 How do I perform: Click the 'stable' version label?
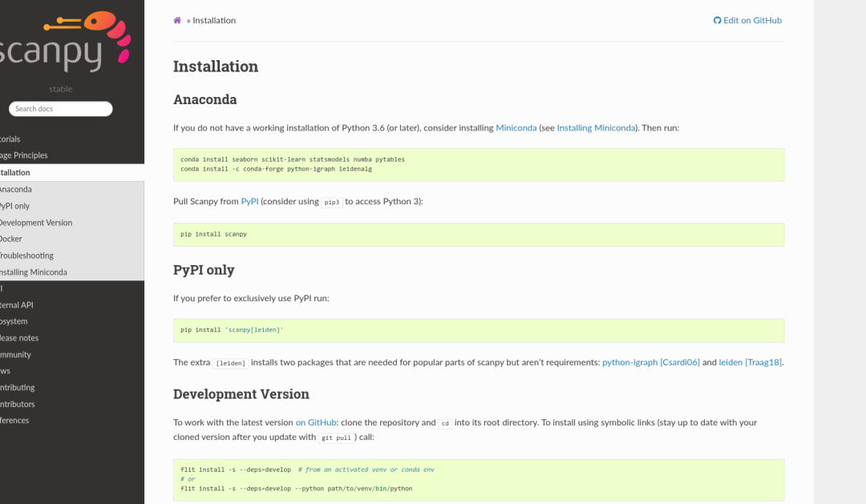coord(61,89)
